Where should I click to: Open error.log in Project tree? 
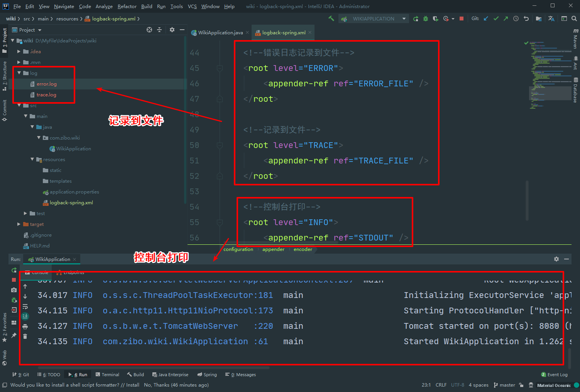(x=47, y=84)
